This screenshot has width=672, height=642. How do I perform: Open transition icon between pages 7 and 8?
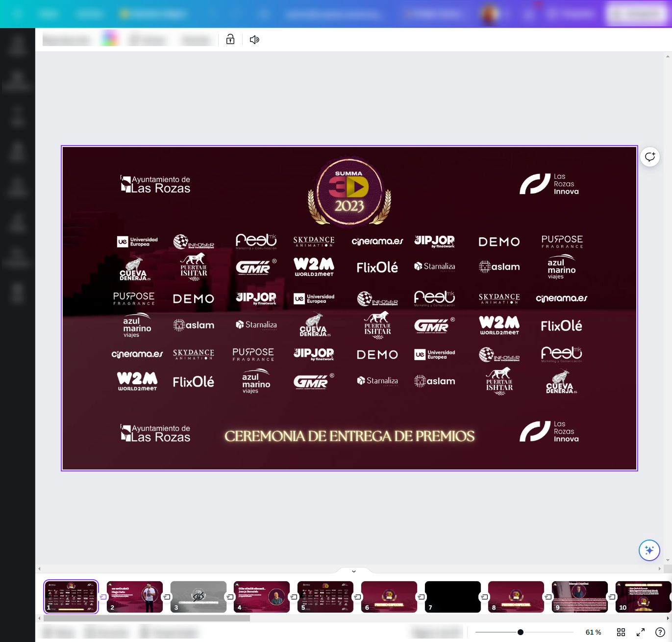[x=484, y=597]
